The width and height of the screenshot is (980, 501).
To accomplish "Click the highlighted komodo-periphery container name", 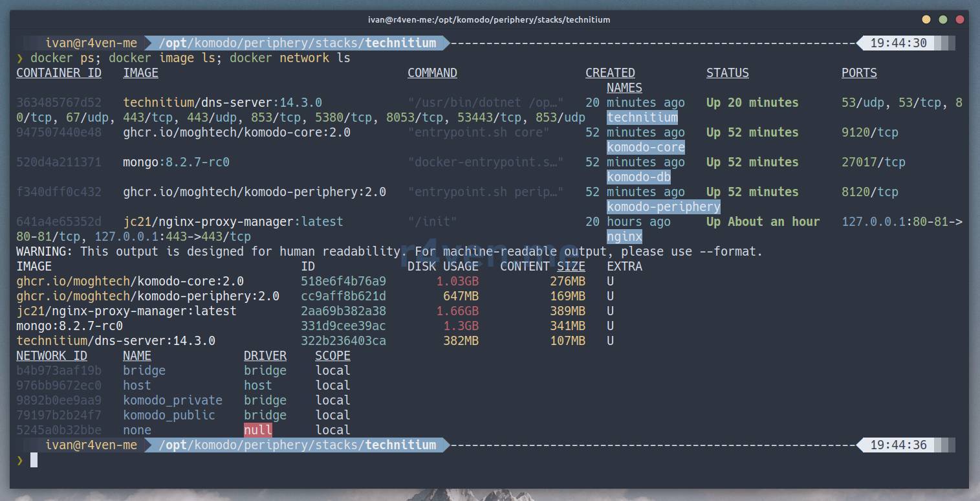I will [x=663, y=206].
